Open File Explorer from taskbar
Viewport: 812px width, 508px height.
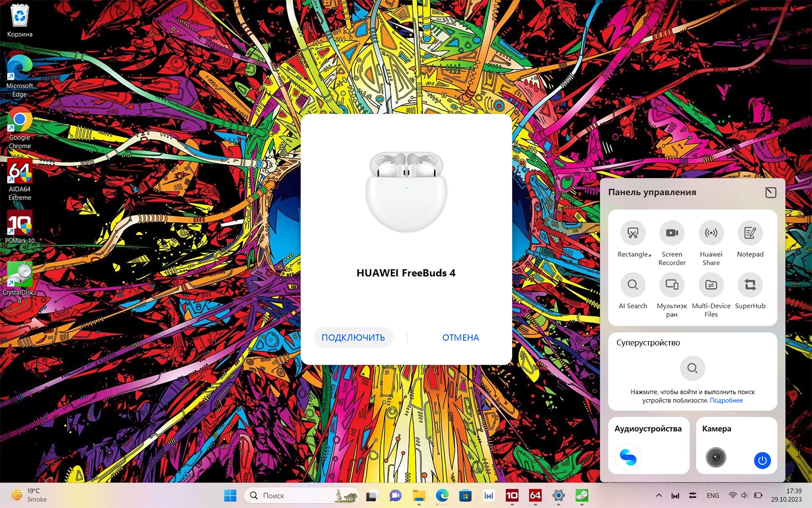coord(418,496)
